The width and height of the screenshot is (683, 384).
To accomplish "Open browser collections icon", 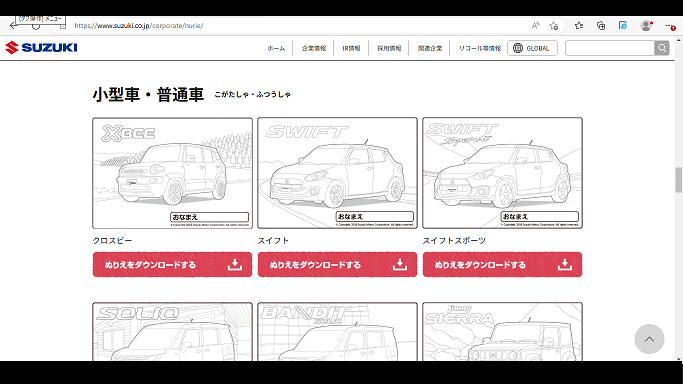I will coord(601,26).
